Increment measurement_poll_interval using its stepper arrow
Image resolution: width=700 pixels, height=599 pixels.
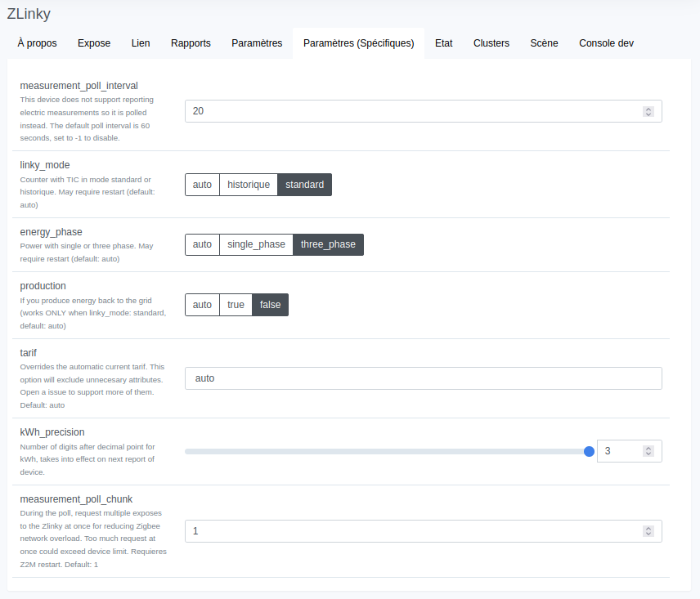click(648, 107)
